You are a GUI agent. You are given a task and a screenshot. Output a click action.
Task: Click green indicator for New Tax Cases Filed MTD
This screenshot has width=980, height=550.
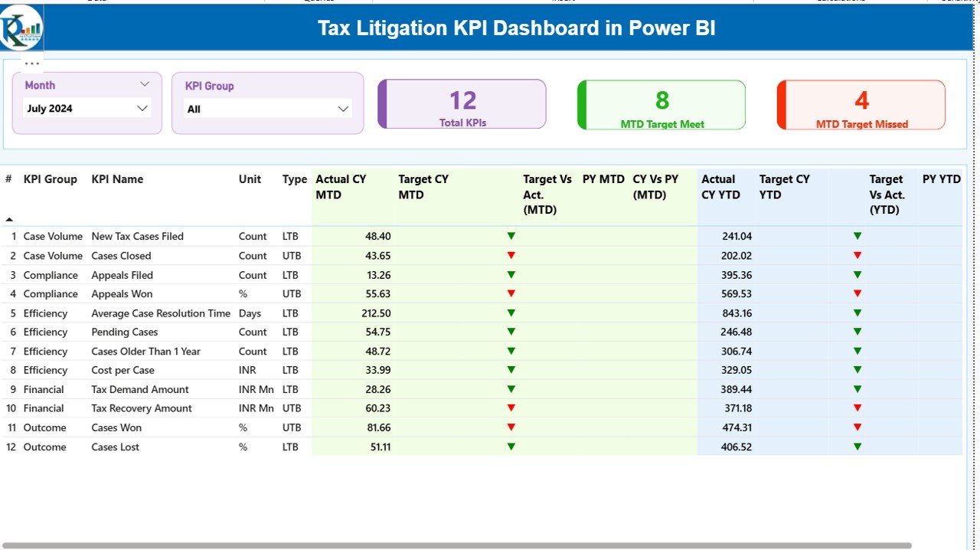click(x=511, y=236)
